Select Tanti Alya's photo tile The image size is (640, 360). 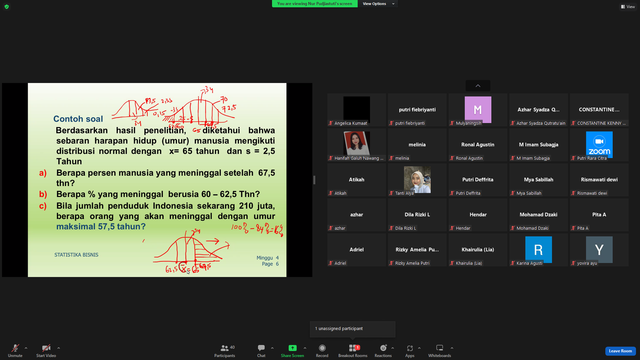coord(417,180)
